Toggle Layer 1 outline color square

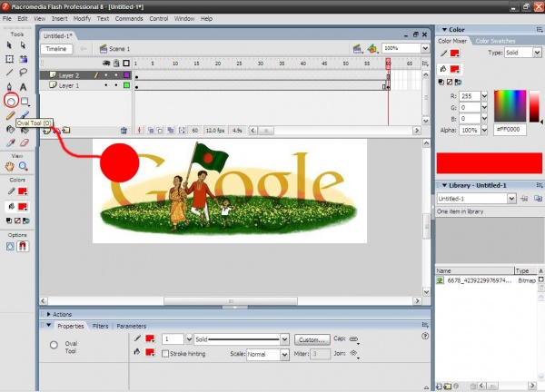click(127, 85)
